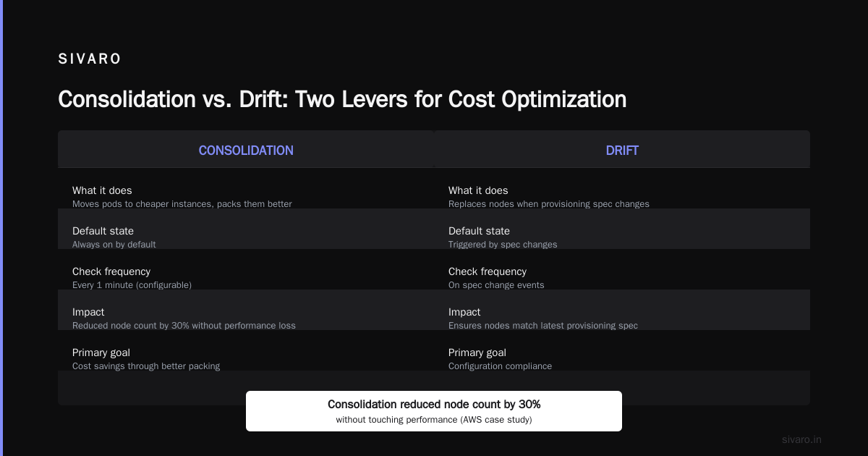Click 'Every 1 minute (configurable)' text
Image resolution: width=868 pixels, height=456 pixels.
pos(132,285)
